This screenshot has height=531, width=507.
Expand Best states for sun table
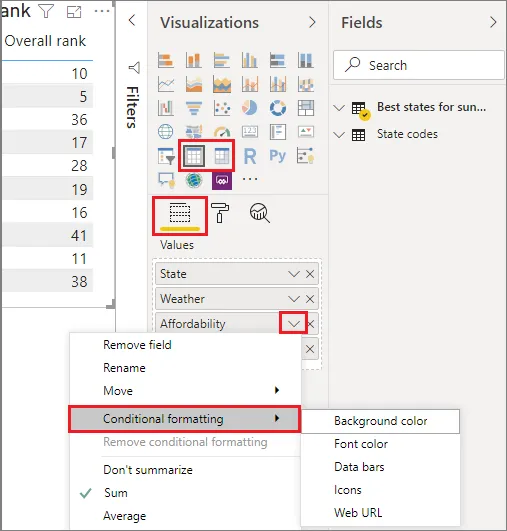click(339, 108)
